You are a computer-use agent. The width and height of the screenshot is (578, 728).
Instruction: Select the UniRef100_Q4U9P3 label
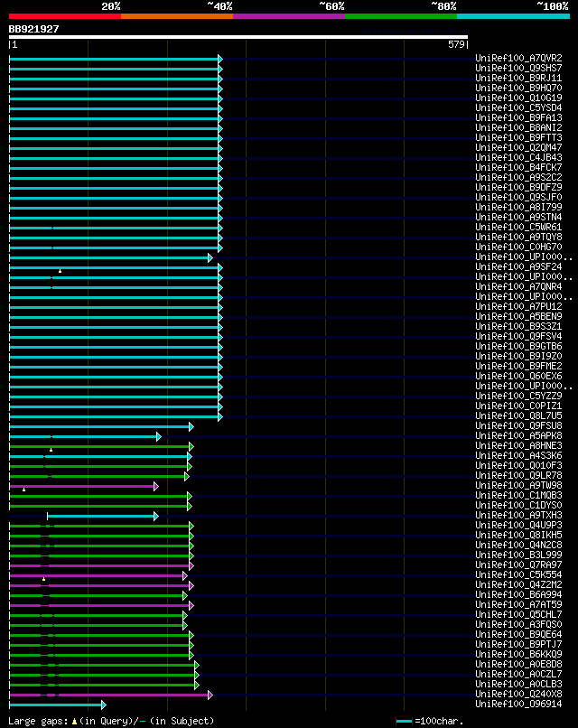[x=518, y=525]
